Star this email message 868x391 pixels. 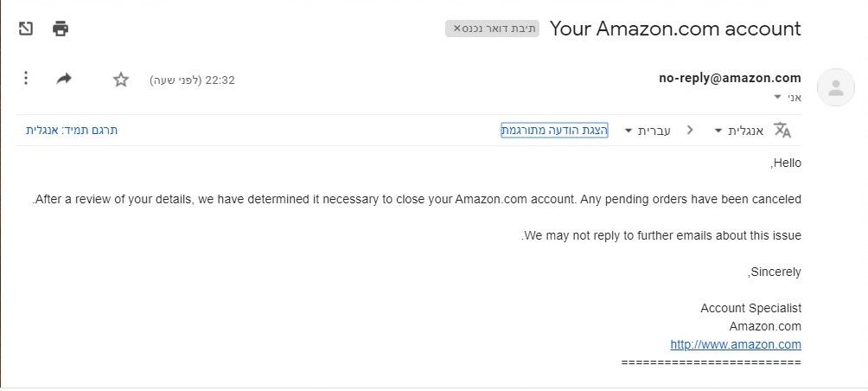[x=121, y=80]
